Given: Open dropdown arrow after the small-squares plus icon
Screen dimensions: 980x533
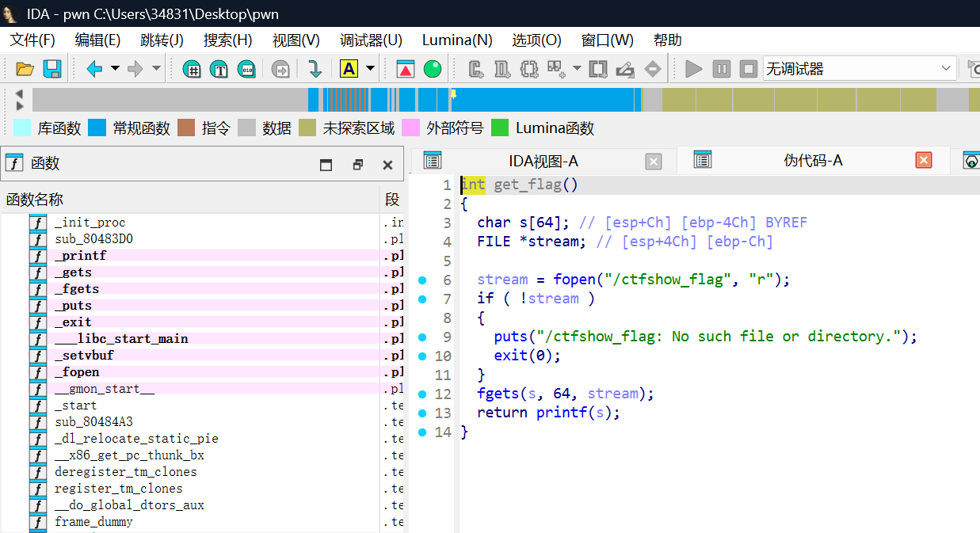Looking at the screenshot, I should [x=577, y=69].
